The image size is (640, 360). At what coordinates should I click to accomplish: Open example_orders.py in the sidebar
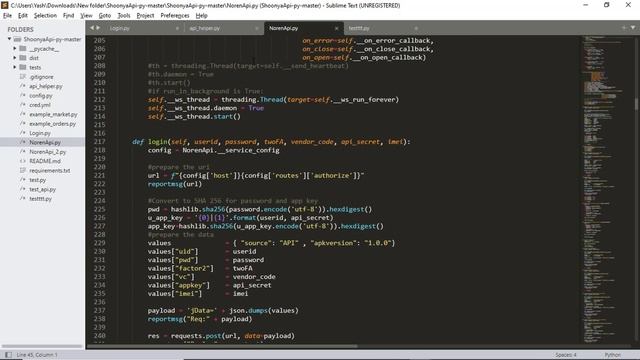point(53,124)
